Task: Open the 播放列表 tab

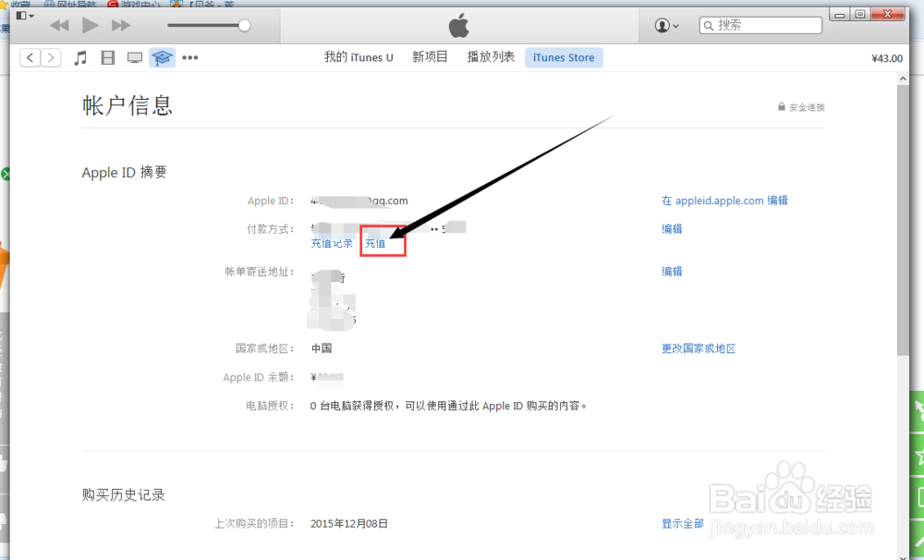Action: 491,57
